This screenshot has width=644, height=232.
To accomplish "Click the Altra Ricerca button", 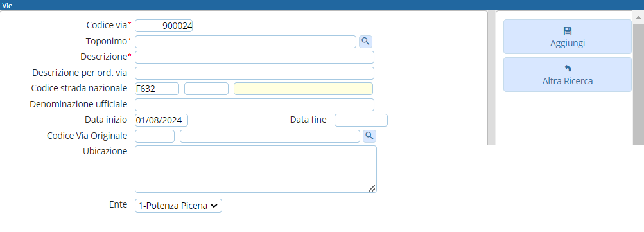I will click(x=568, y=75).
